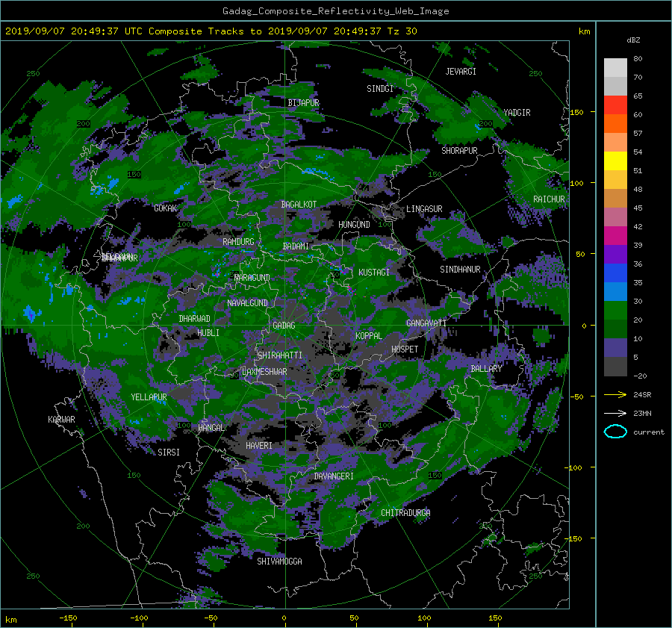The width and height of the screenshot is (672, 628).
Task: Click the dBZ legend heading
Action: [633, 40]
